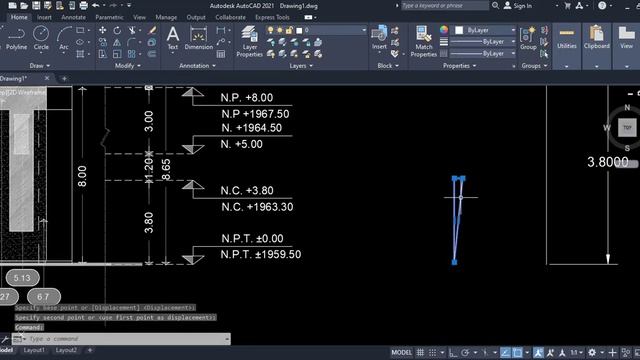Expand the Layers panel
This screenshot has width=640, height=360.
301,66
